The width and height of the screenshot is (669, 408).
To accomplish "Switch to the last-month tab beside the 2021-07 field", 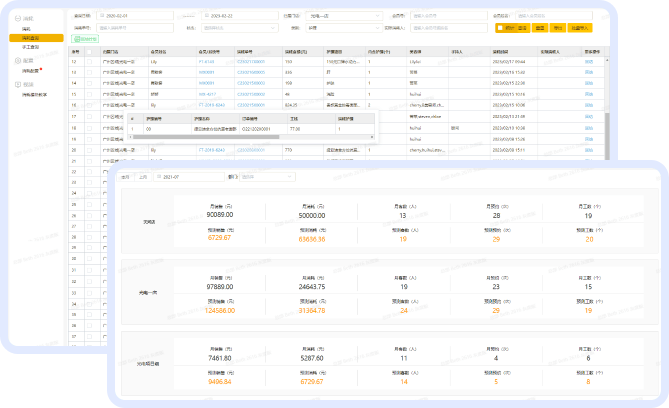I will pos(143,177).
